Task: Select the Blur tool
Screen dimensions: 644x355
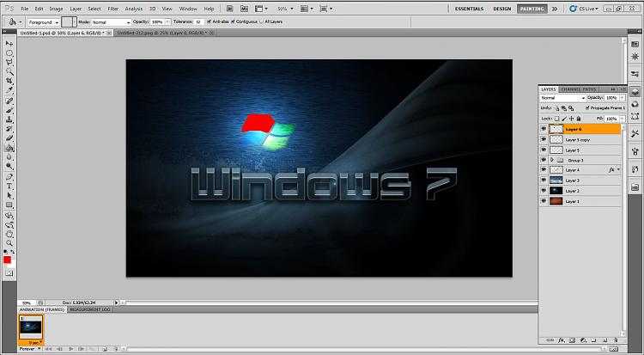Action: [x=9, y=157]
